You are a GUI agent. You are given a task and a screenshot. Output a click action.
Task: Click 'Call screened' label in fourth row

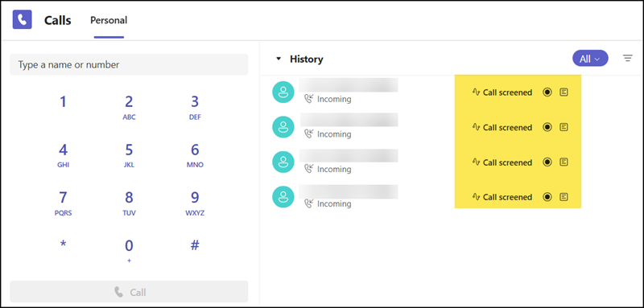point(507,197)
